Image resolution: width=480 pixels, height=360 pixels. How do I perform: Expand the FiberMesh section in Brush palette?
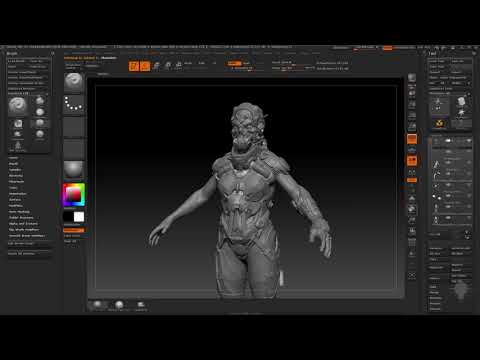click(x=16, y=182)
